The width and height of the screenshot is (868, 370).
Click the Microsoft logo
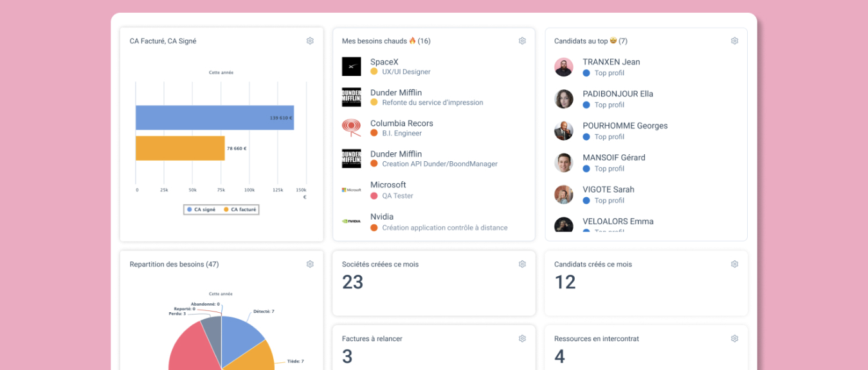click(351, 189)
